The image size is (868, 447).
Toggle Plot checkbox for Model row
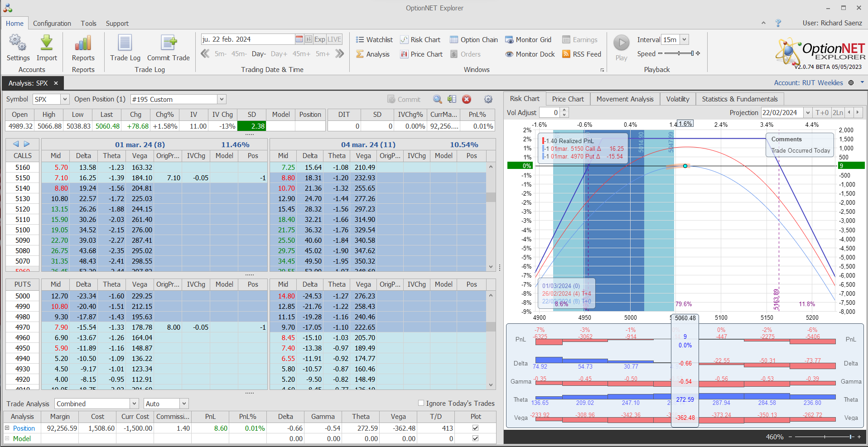coord(475,438)
